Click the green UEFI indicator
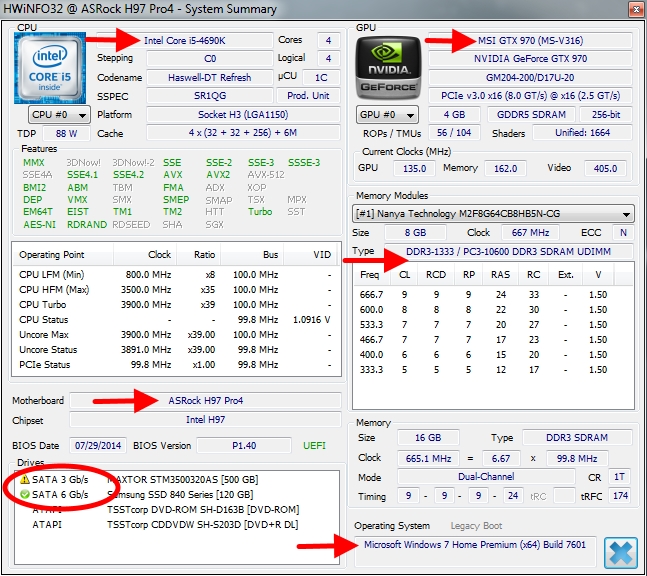Screen dimensions: 647x576 tap(314, 446)
